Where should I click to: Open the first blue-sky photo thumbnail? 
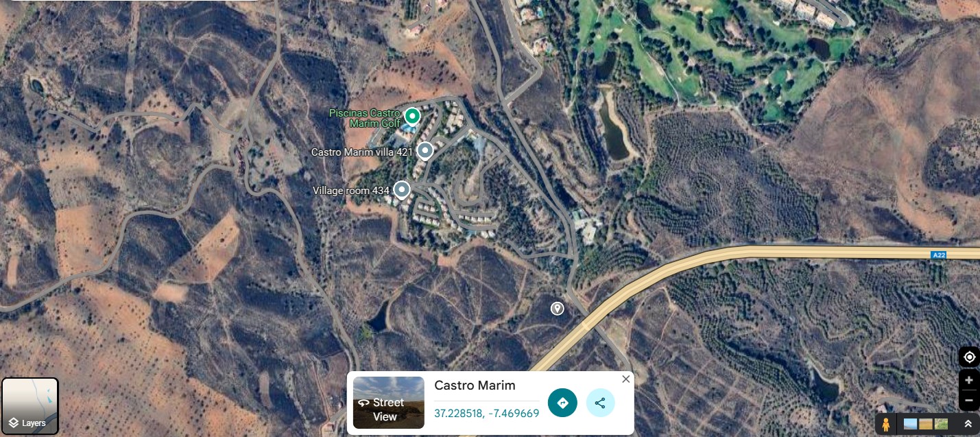click(x=910, y=424)
